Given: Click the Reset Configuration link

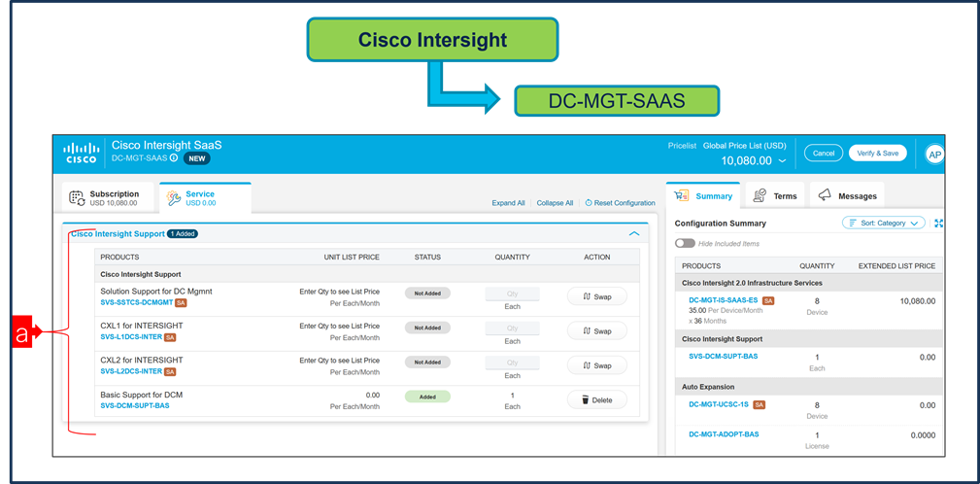Looking at the screenshot, I should (620, 203).
